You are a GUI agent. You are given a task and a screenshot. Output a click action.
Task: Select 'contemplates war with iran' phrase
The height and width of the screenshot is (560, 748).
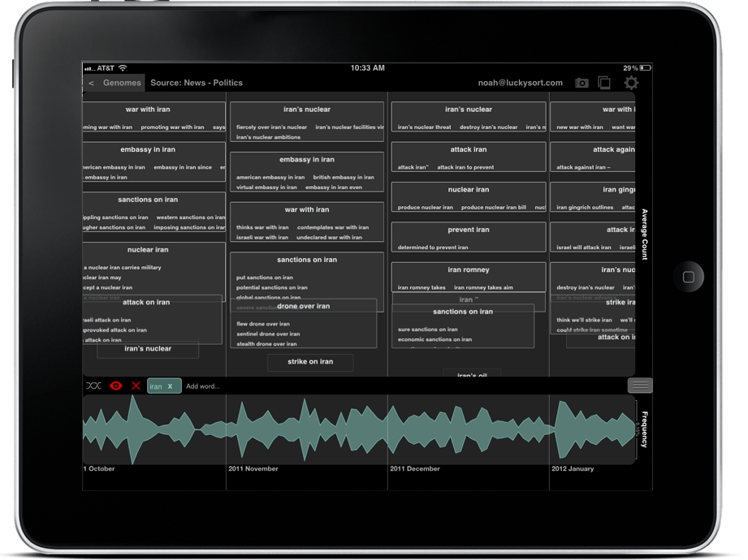pyautogui.click(x=333, y=227)
